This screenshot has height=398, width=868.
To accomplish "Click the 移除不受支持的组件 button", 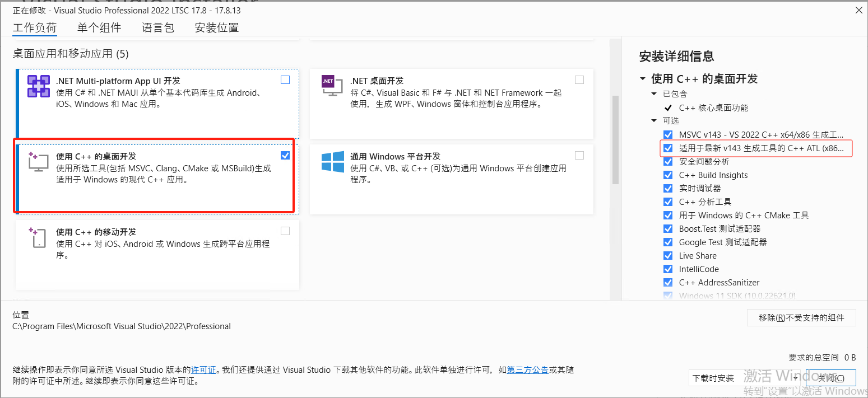I will pos(801,317).
